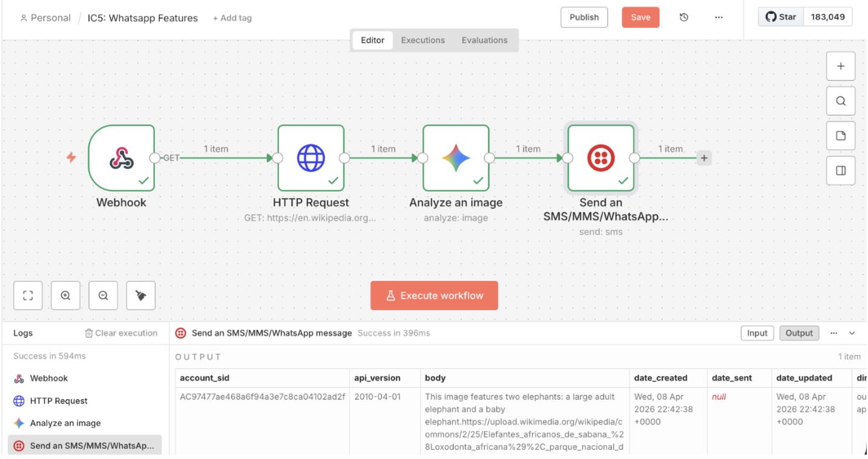Click Execute workflow button

coord(434,296)
